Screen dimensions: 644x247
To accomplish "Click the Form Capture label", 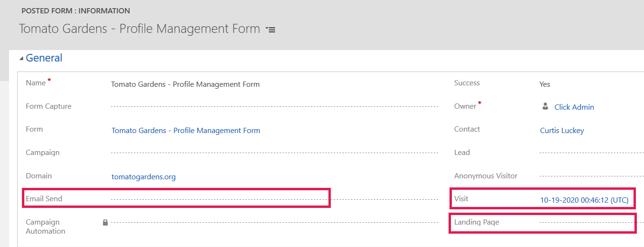I will click(49, 106).
